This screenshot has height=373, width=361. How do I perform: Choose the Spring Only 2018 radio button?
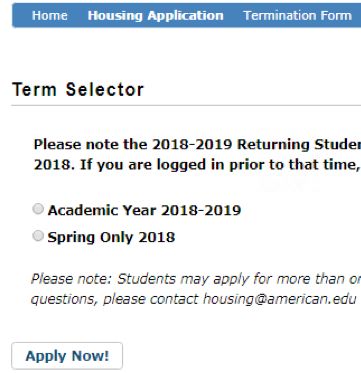(x=38, y=236)
